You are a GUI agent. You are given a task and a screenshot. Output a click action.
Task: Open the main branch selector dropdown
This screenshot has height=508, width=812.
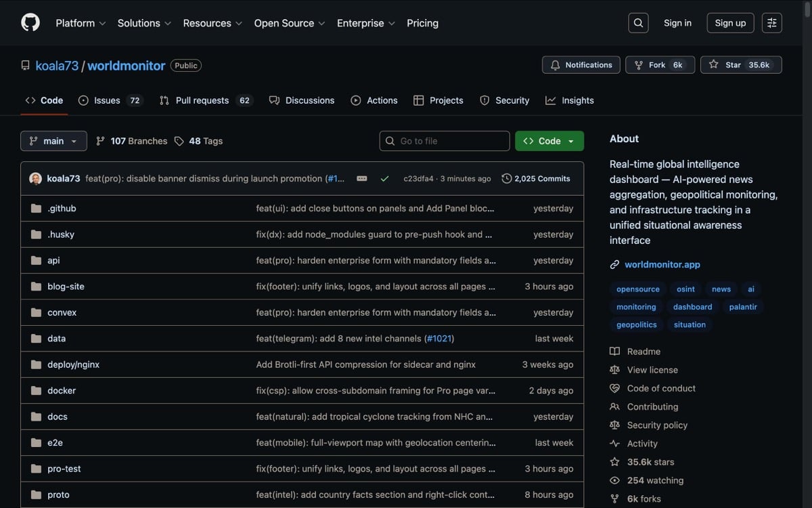click(53, 141)
